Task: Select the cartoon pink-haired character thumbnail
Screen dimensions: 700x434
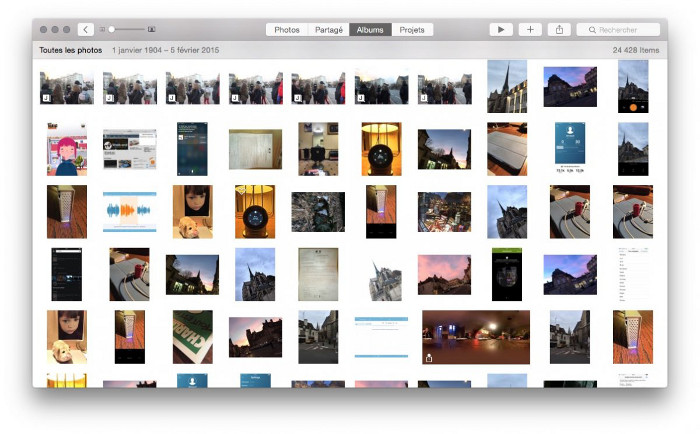Action: click(x=66, y=150)
